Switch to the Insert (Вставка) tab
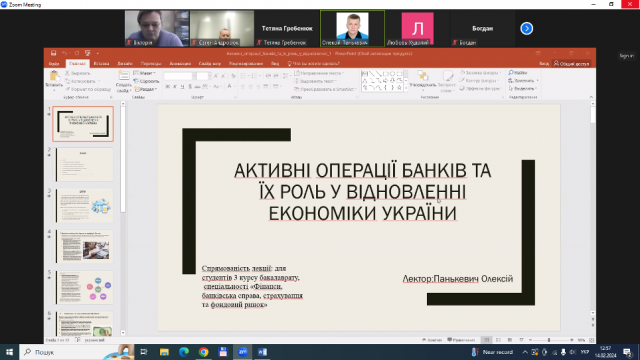The height and width of the screenshot is (360, 640). [101, 64]
